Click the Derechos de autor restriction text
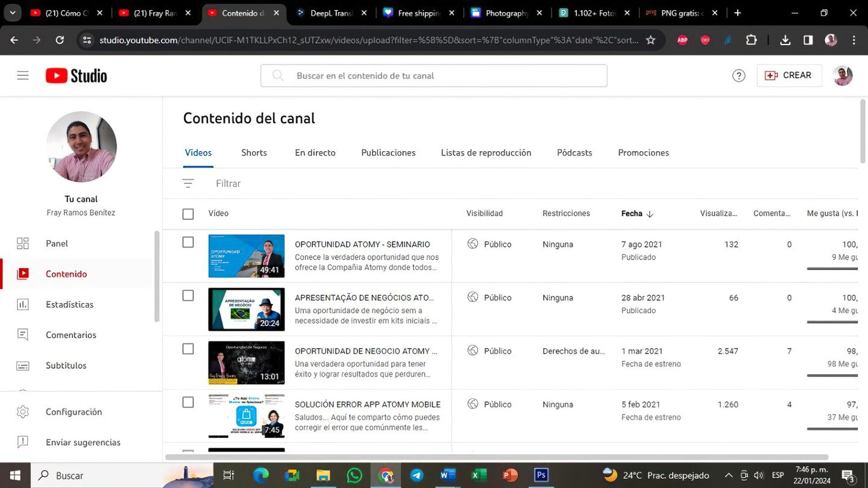The width and height of the screenshot is (868, 488). (573, 351)
